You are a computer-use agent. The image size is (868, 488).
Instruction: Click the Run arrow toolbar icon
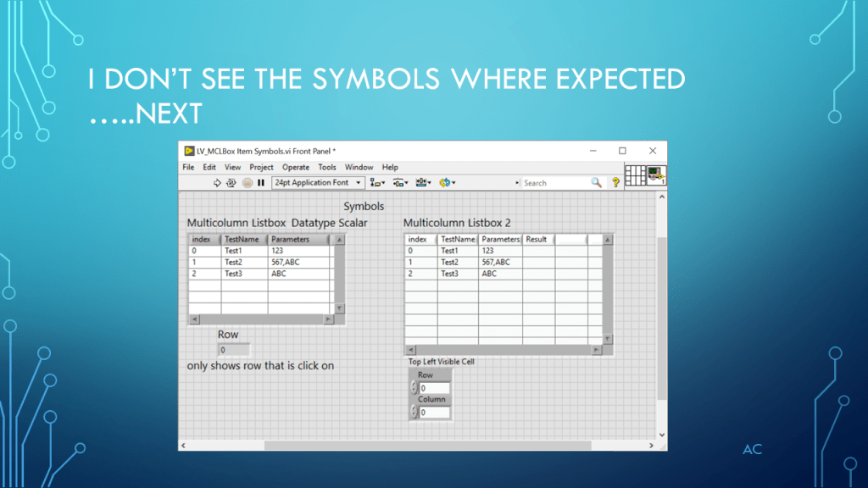click(217, 182)
